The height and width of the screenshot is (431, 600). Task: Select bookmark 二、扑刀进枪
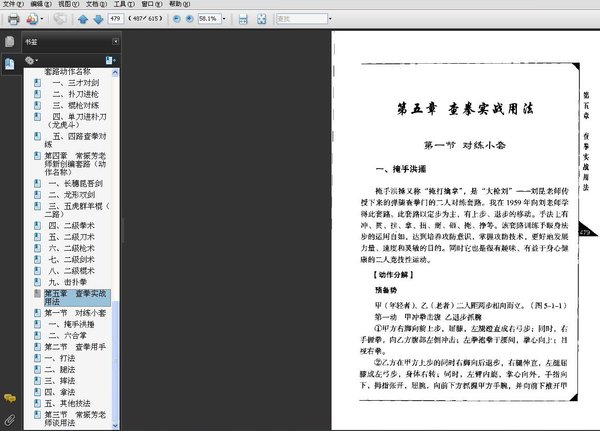click(76, 94)
